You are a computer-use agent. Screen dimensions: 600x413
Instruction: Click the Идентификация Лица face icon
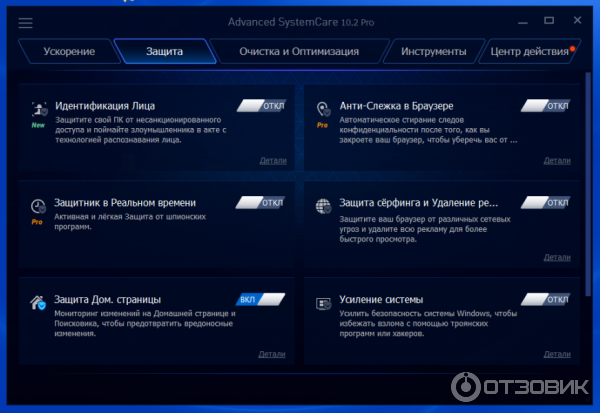(x=38, y=108)
